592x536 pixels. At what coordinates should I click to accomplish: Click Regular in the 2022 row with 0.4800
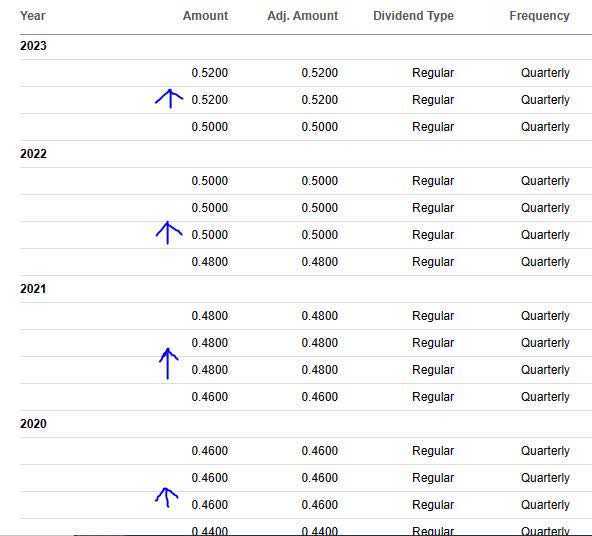tap(433, 262)
